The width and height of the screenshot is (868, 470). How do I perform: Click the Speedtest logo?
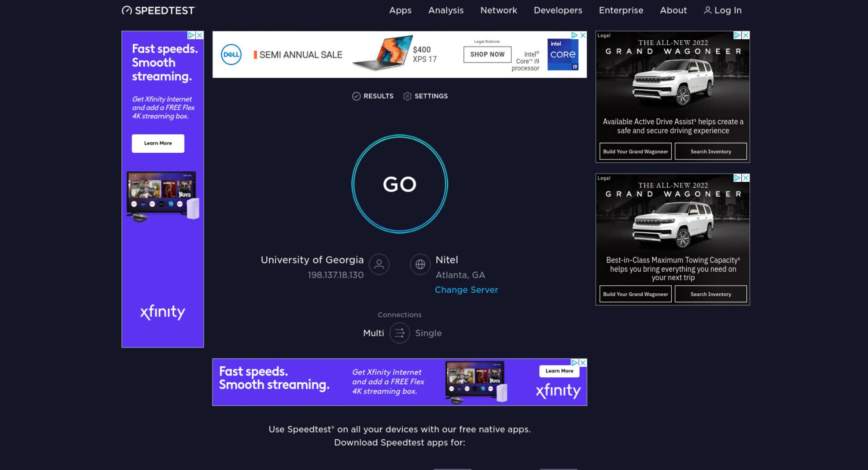[158, 10]
